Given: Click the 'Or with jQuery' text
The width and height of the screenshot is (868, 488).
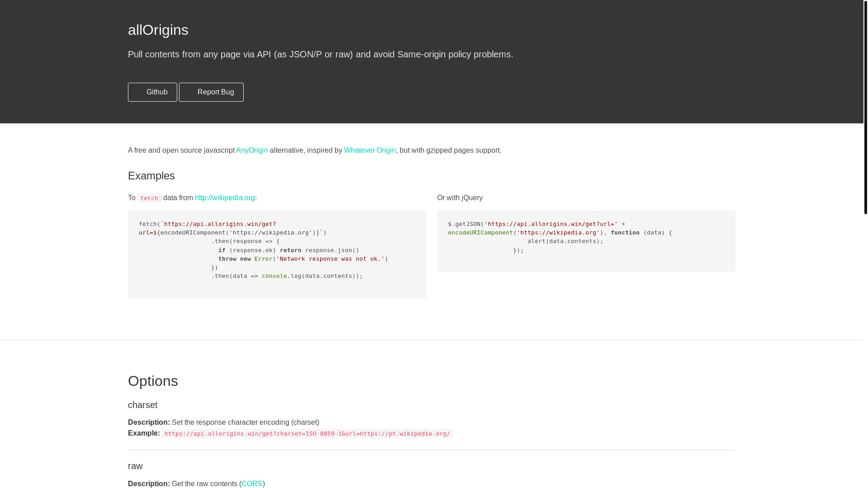Looking at the screenshot, I should coord(460,198).
